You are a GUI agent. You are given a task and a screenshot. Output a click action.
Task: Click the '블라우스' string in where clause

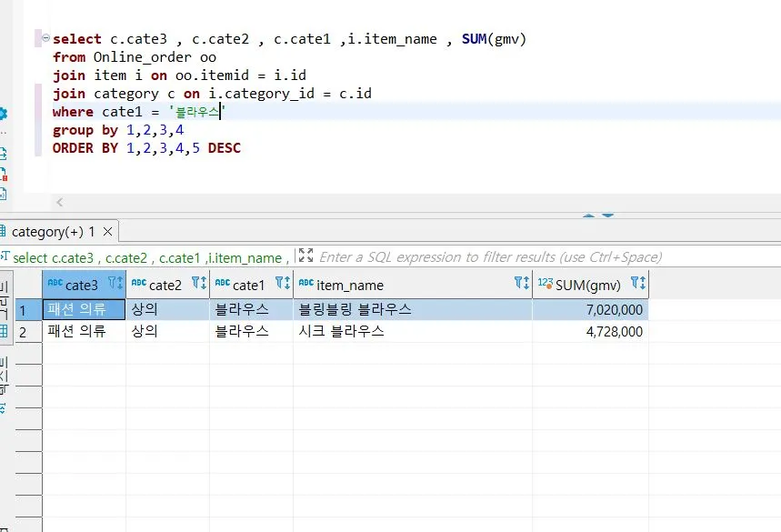click(197, 112)
